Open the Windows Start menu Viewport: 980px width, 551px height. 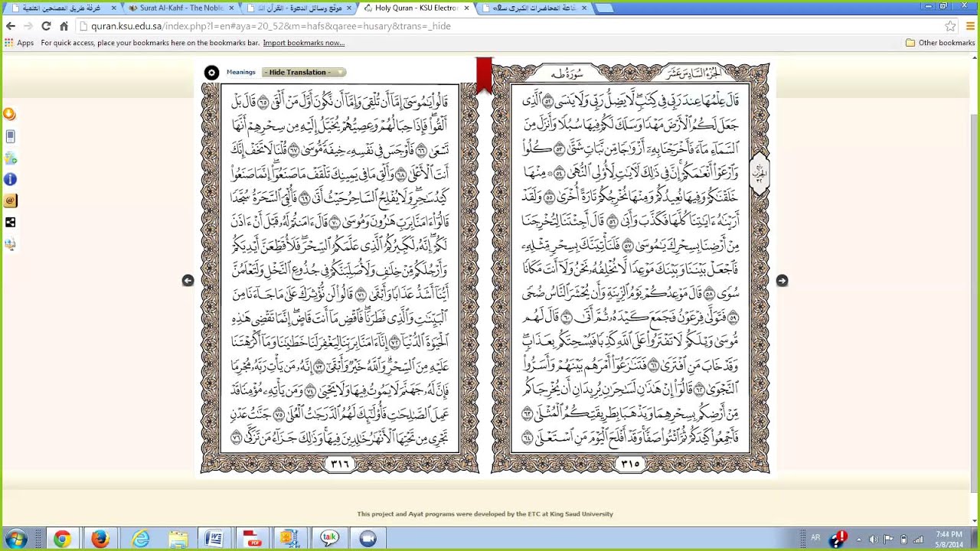(x=15, y=539)
